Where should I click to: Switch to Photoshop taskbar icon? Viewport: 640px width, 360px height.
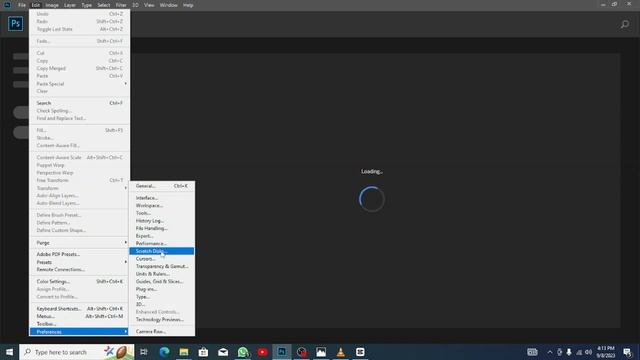pos(282,352)
